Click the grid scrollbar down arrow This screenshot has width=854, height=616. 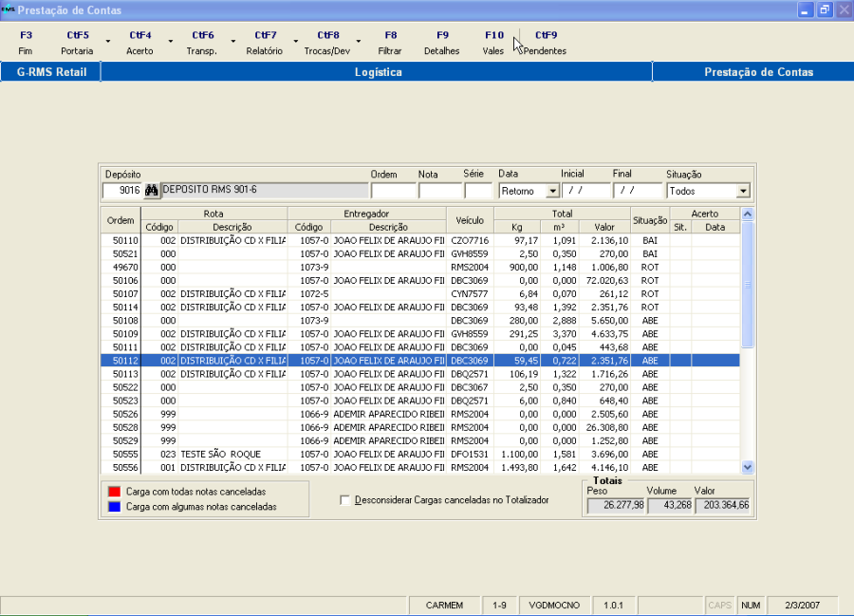point(747,467)
